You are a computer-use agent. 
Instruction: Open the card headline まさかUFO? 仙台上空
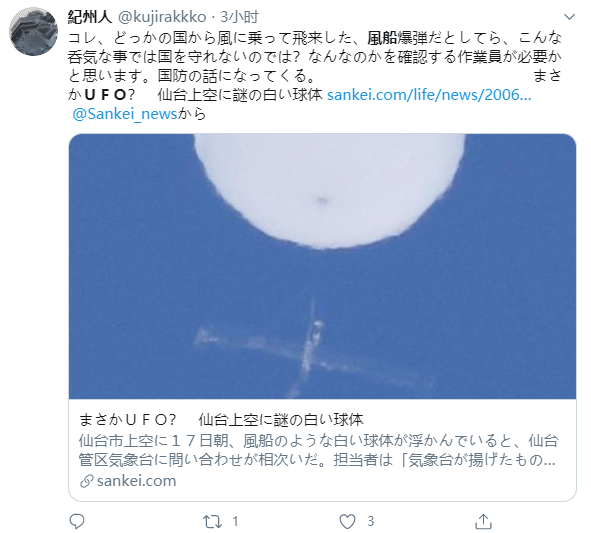(x=221, y=420)
